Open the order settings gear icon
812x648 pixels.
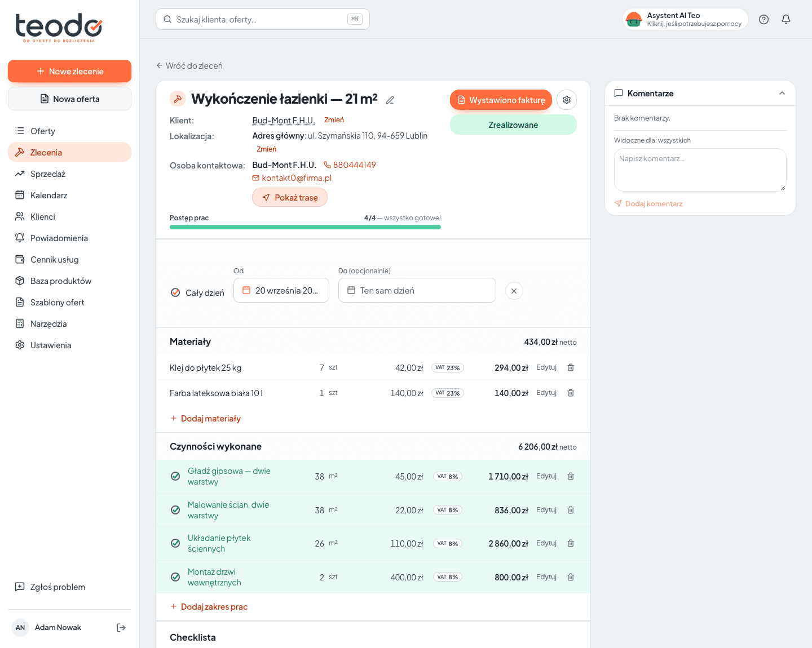[x=567, y=100]
